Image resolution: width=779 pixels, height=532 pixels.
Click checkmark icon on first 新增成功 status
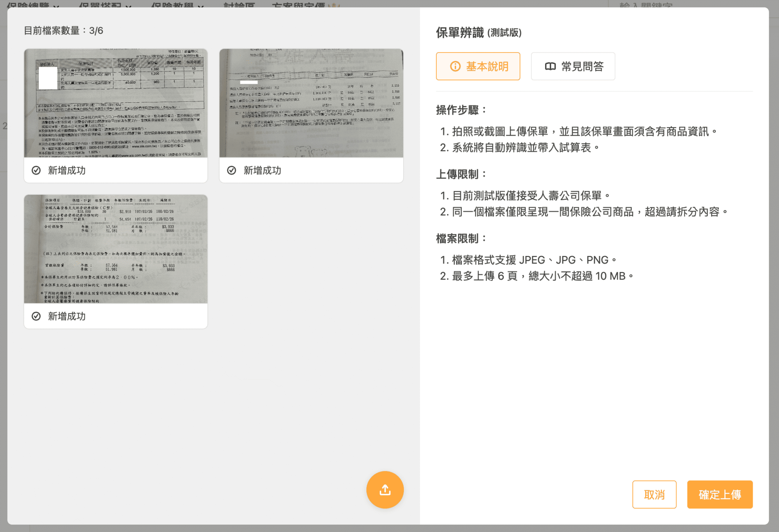36,171
